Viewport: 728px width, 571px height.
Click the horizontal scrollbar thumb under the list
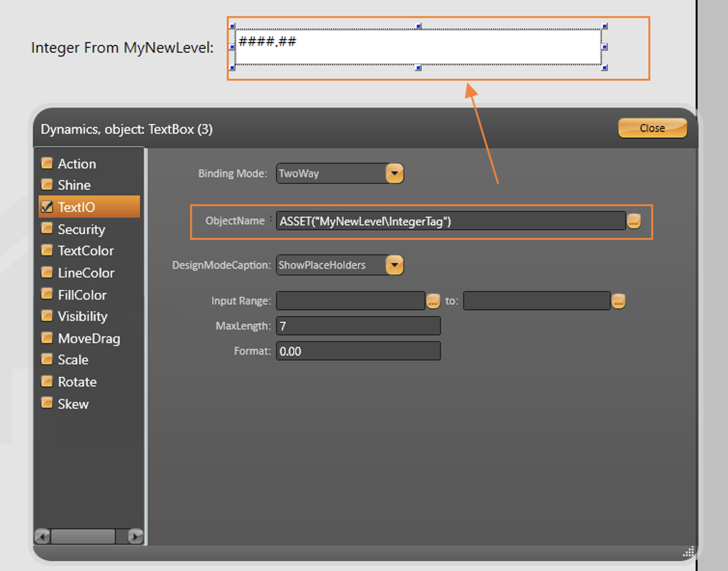(83, 536)
